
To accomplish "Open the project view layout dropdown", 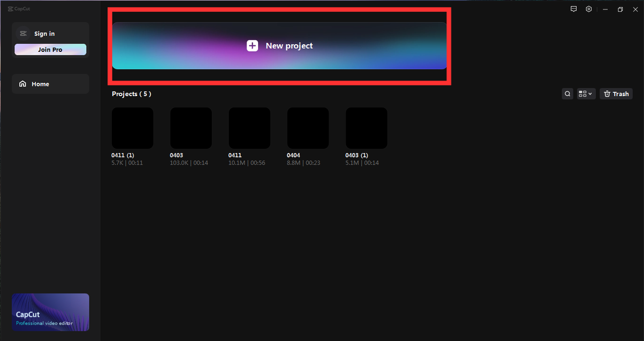I will [586, 94].
